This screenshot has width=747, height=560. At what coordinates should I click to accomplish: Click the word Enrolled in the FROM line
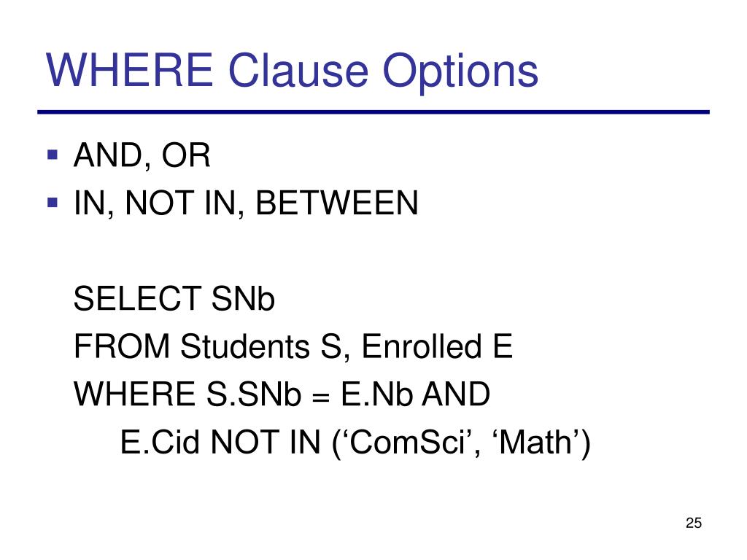click(422, 346)
